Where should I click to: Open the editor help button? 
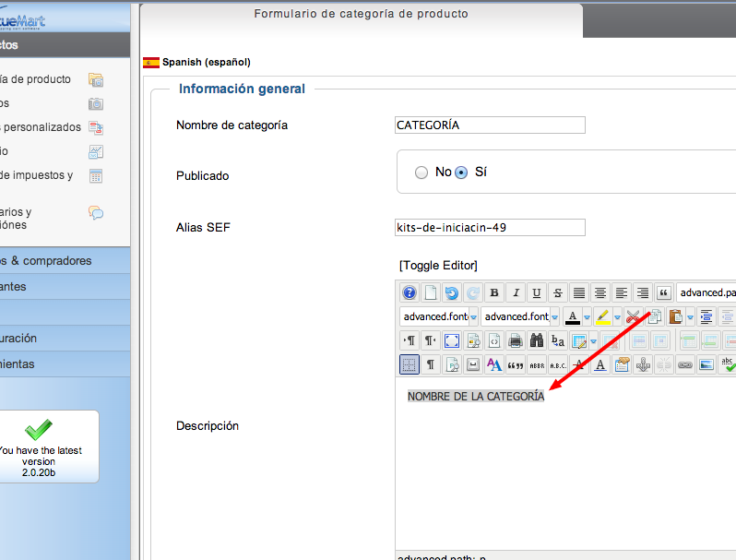click(410, 292)
